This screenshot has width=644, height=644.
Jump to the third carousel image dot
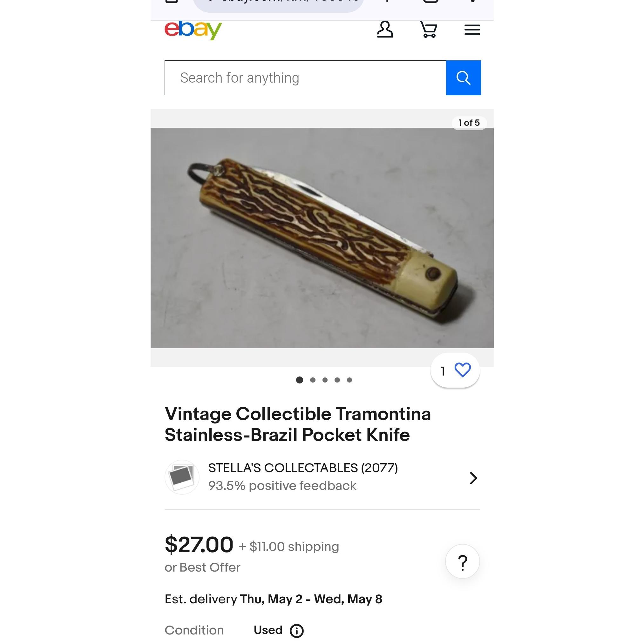pos(325,380)
